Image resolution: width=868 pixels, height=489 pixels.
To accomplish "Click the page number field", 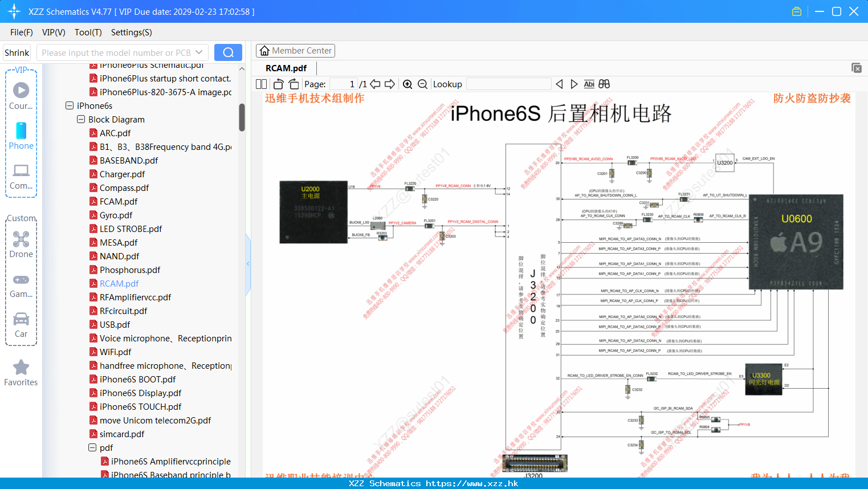I will [x=344, y=84].
